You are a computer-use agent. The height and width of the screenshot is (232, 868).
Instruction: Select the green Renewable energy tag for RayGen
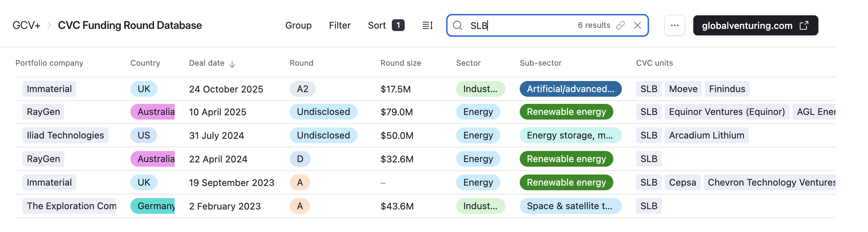(566, 112)
